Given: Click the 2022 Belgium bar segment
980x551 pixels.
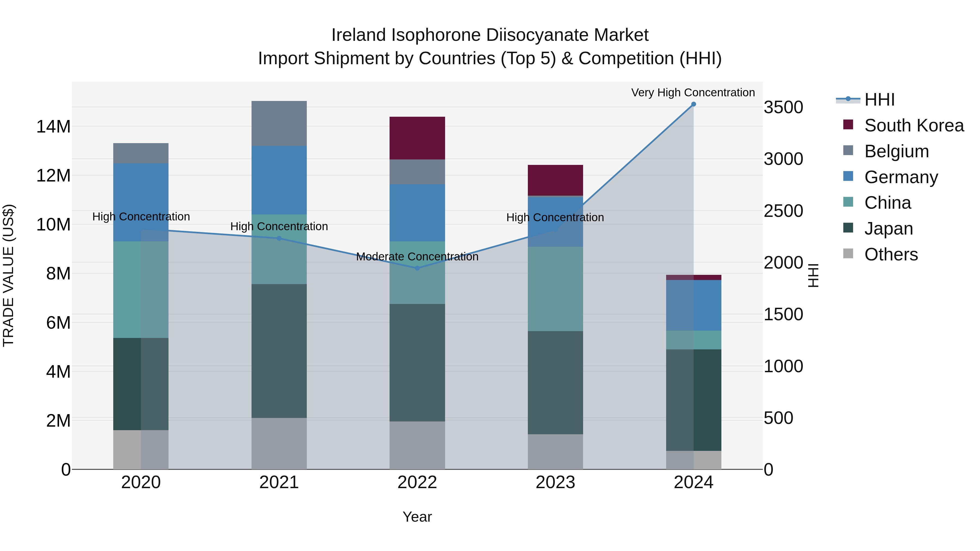Looking at the screenshot, I should coord(417,172).
